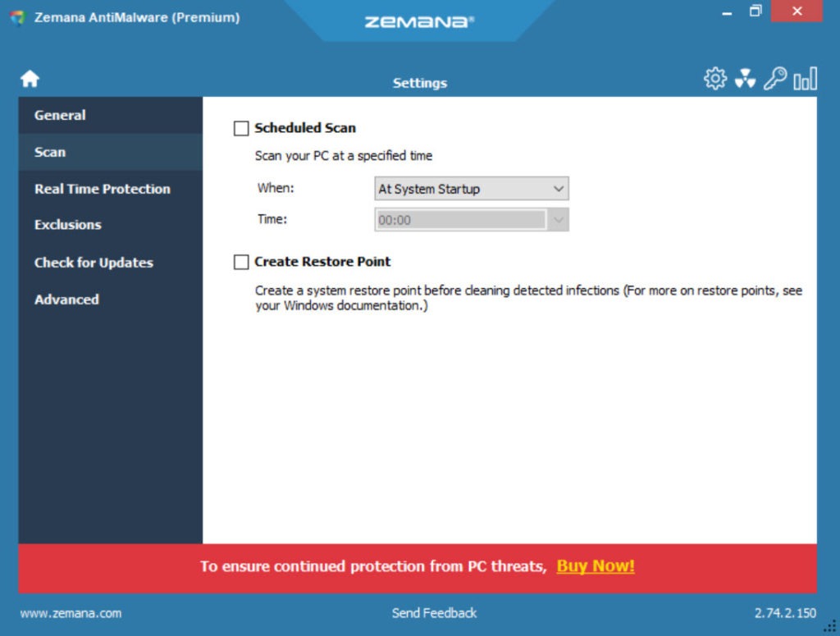Open the Exclusions settings tab
840x636 pixels.
111,225
